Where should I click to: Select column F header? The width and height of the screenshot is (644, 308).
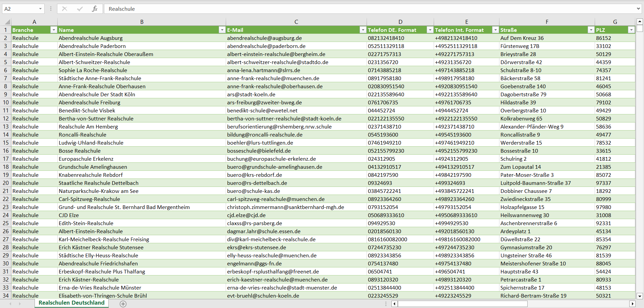click(547, 22)
